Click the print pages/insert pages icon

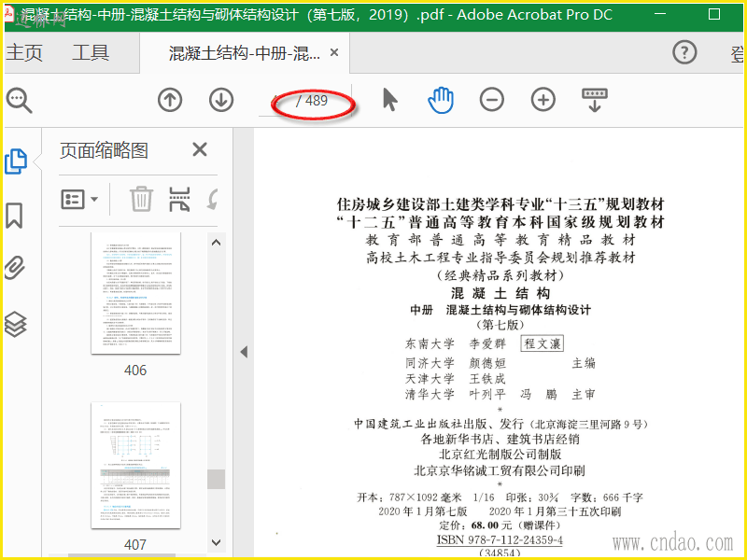pos(179,199)
